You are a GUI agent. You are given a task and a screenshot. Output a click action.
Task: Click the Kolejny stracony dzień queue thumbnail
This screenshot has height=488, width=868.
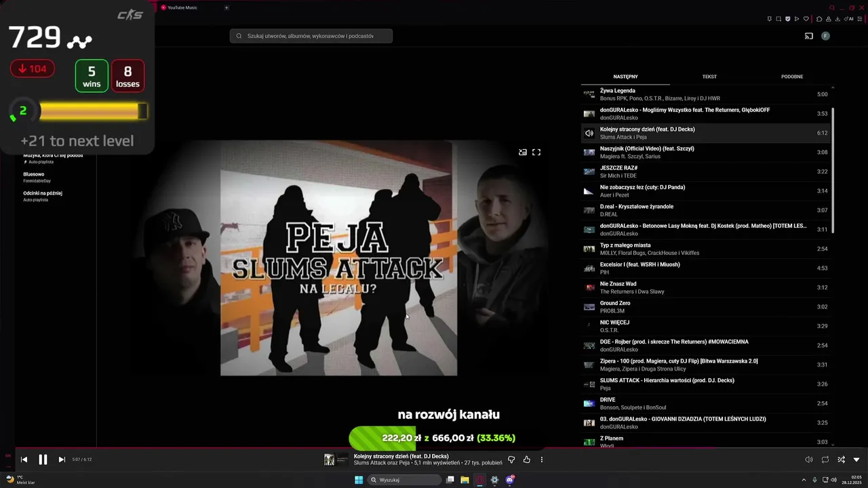(x=589, y=133)
